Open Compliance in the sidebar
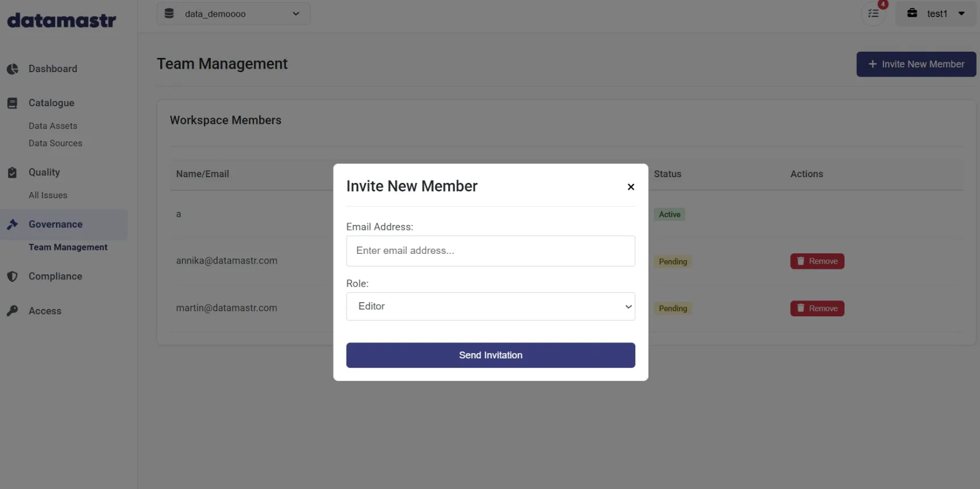Screen dimensions: 980x489 (55, 276)
